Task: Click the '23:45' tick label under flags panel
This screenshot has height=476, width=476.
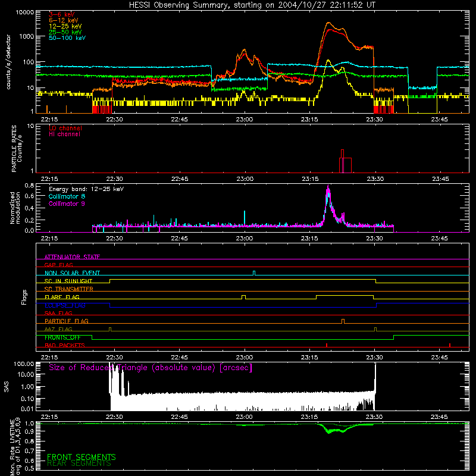Action: tap(439, 358)
